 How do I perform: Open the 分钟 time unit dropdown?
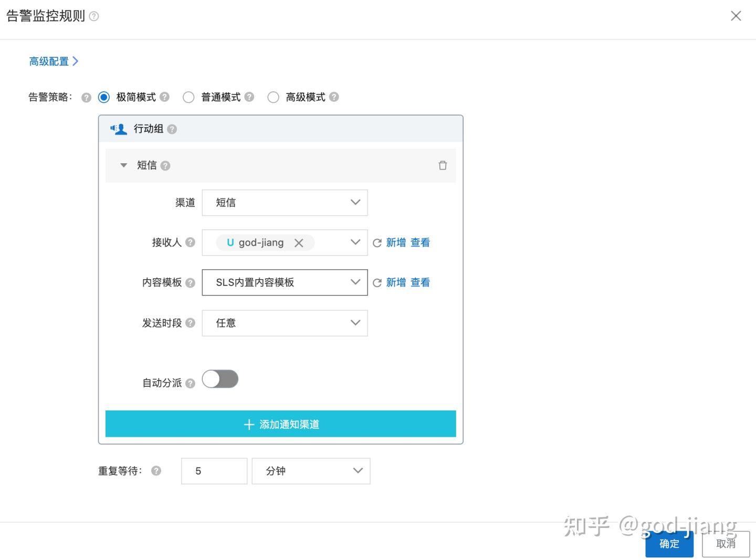(x=311, y=471)
